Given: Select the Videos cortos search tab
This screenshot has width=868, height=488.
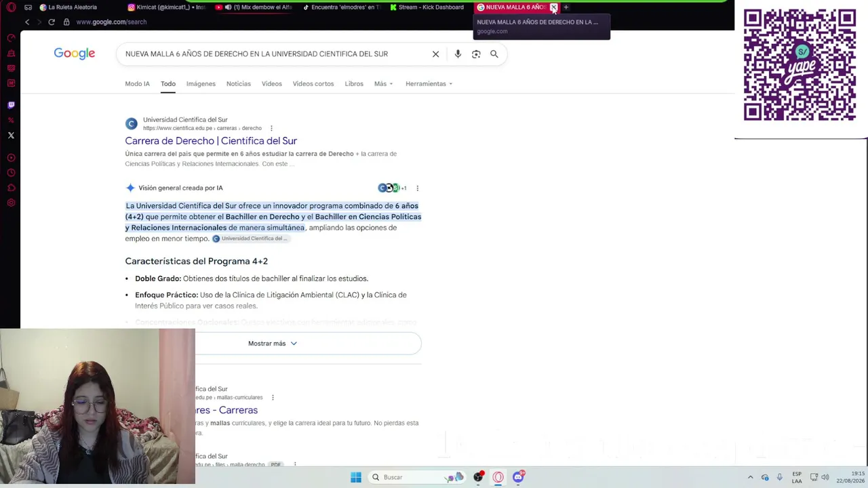Looking at the screenshot, I should point(313,84).
